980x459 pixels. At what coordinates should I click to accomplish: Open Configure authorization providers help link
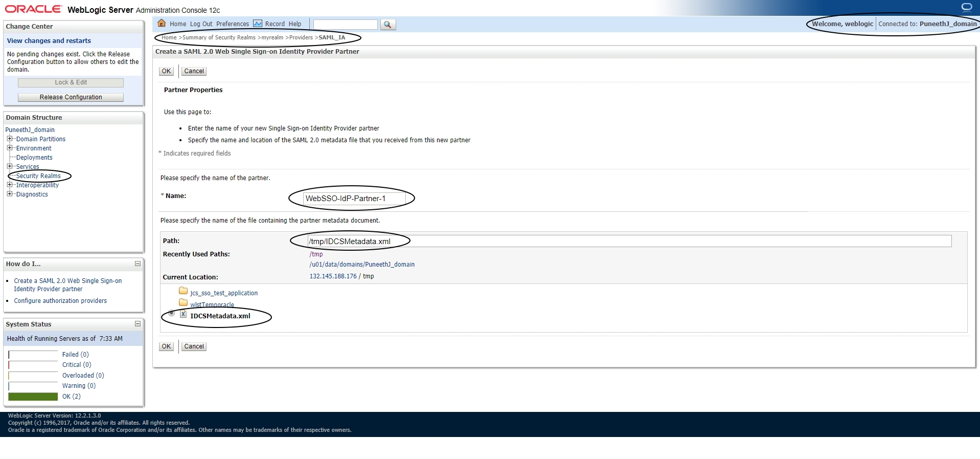pyautogui.click(x=60, y=301)
